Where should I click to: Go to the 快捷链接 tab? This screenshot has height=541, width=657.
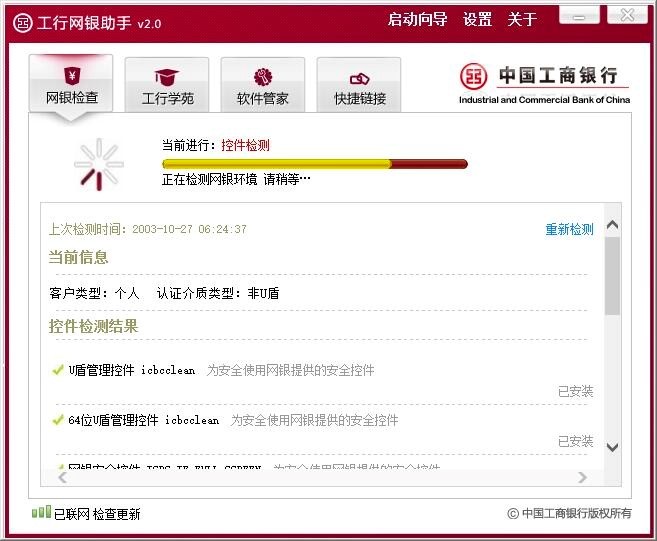(359, 85)
